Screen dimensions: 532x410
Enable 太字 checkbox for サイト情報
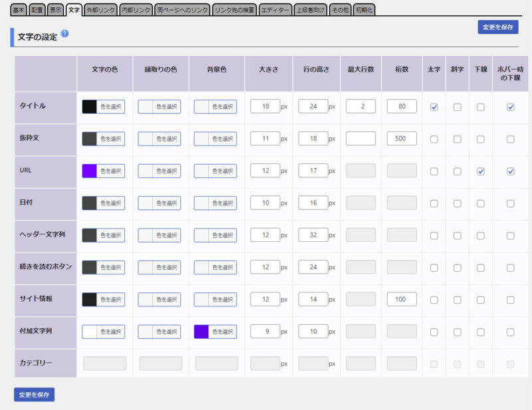[x=434, y=300]
